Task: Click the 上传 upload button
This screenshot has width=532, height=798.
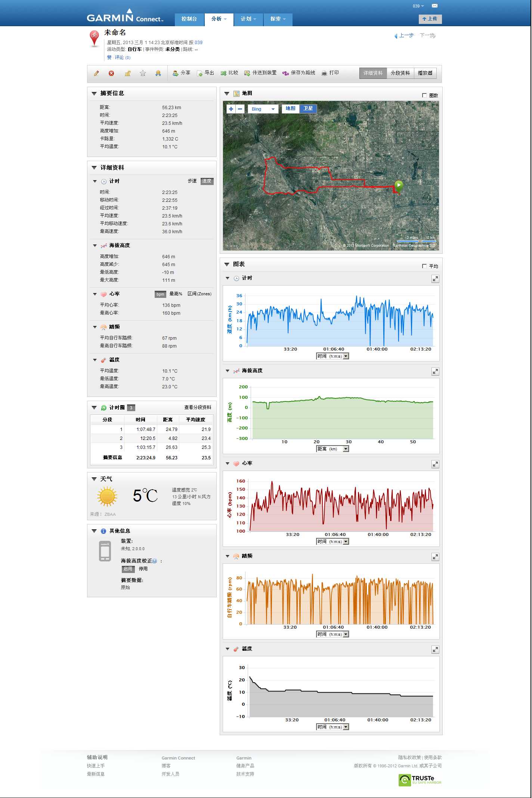Action: 430,19
